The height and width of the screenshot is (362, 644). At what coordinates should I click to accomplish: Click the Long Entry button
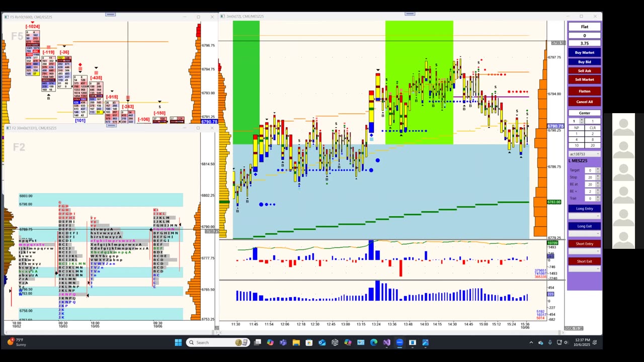(x=584, y=209)
